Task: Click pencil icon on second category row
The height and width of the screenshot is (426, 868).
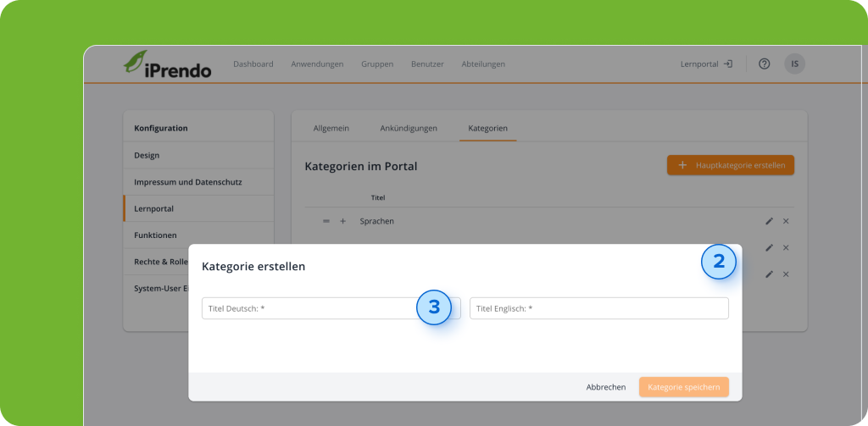Action: (x=769, y=247)
